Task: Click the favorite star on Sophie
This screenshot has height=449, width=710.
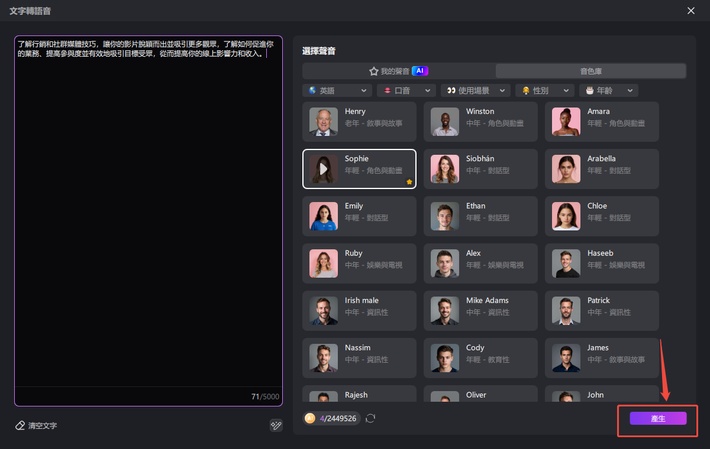Action: (409, 182)
